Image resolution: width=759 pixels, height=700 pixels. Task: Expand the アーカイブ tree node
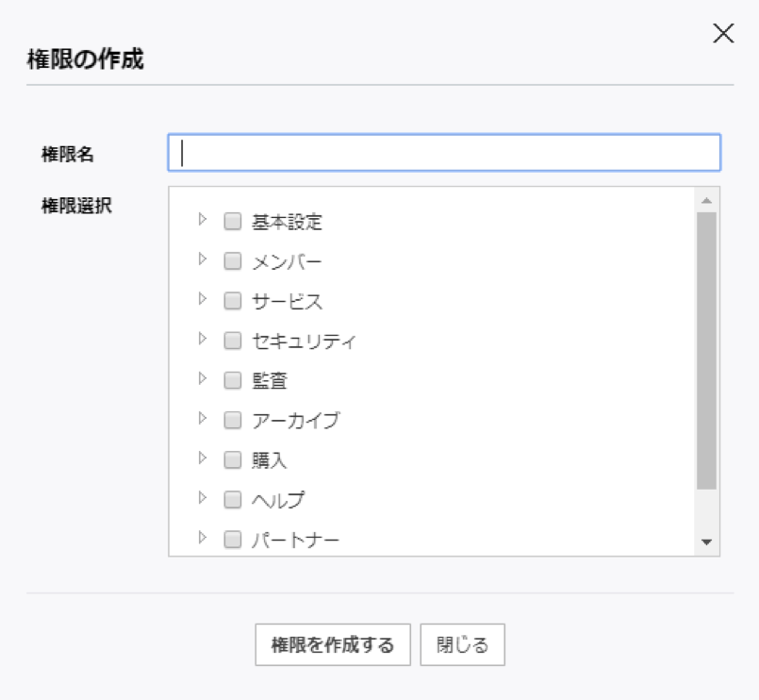[x=202, y=418]
